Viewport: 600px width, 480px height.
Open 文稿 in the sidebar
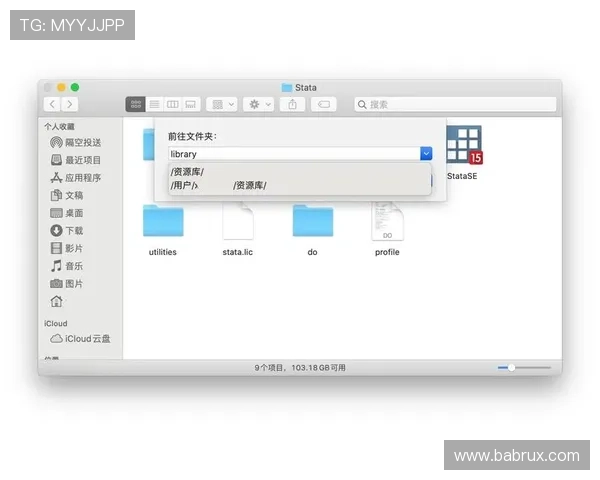[67, 195]
